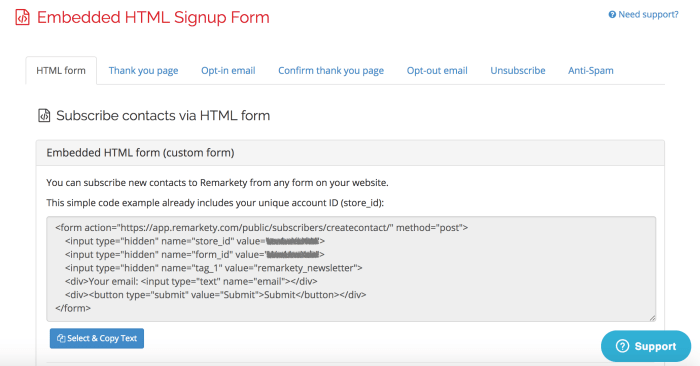Select the Opt-out email tab
Screen dimensions: 700x366
pos(437,71)
